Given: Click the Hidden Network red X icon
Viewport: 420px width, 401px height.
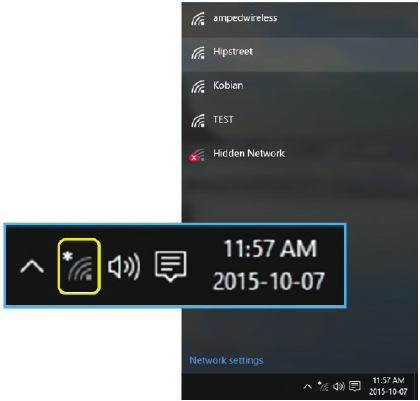Looking at the screenshot, I should [193, 158].
